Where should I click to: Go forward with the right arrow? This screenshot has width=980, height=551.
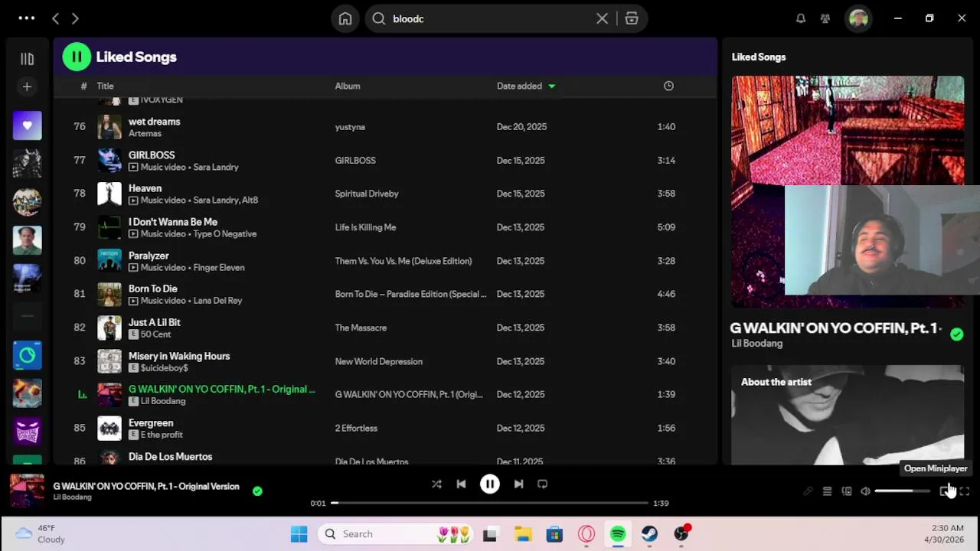75,18
